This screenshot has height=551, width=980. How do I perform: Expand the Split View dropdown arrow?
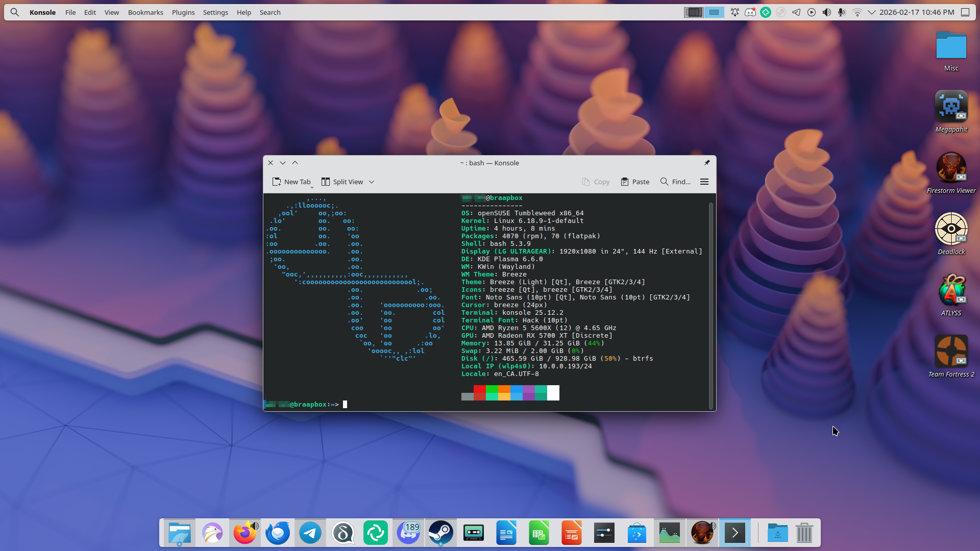point(372,182)
